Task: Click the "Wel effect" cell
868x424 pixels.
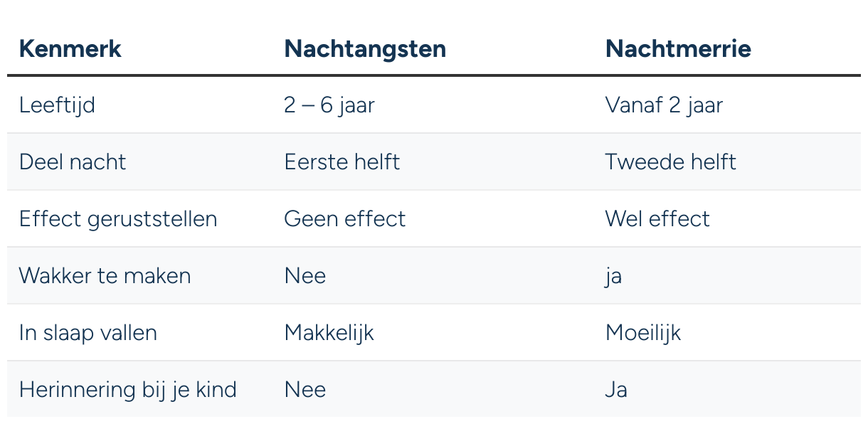Action: (657, 219)
